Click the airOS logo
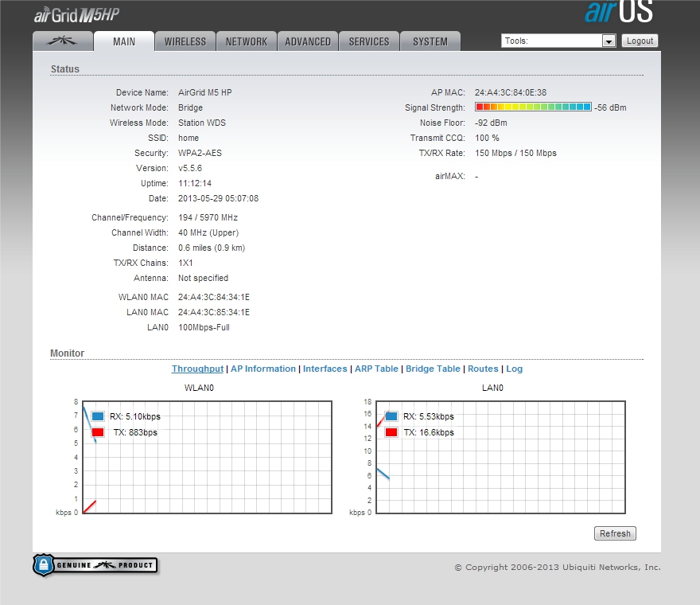The image size is (700, 605). coord(619,12)
